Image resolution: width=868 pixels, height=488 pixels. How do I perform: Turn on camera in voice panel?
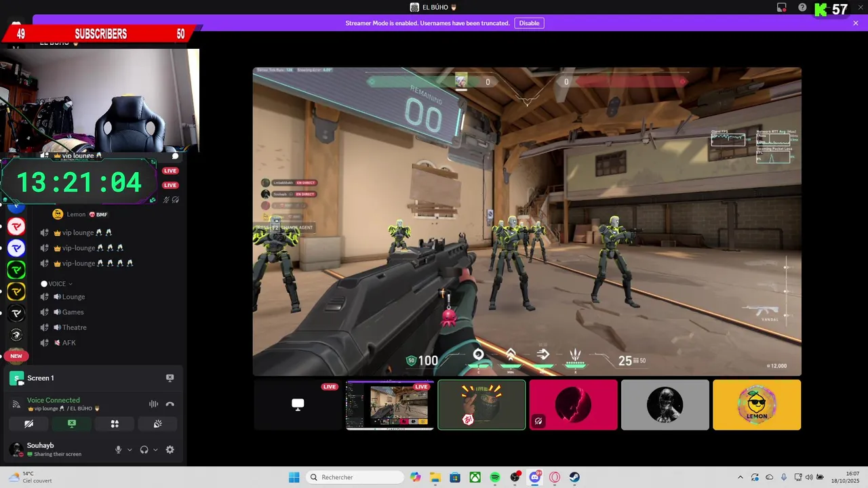[28, 424]
